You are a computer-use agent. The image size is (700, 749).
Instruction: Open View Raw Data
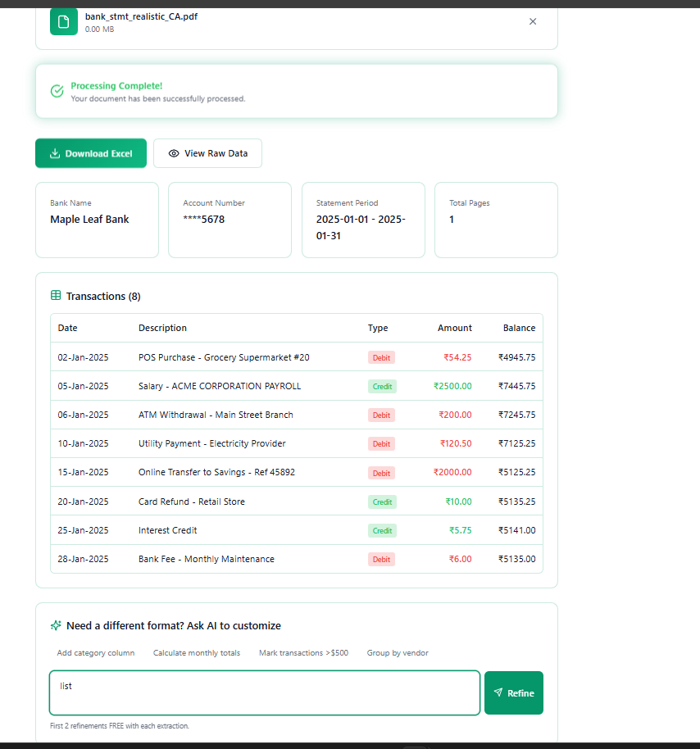(x=207, y=153)
